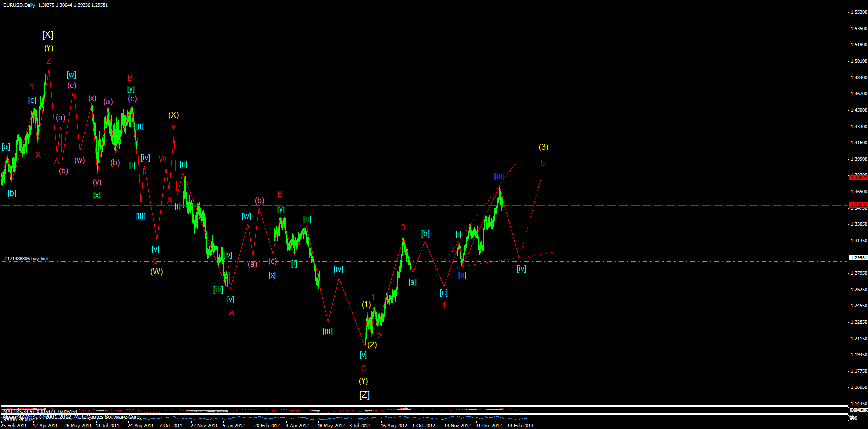
Task: Click the 20 Feb 2012 date label
Action: click(267, 426)
